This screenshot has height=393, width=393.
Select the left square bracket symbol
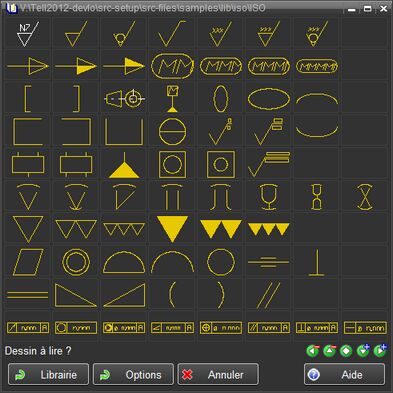[x=28, y=98]
